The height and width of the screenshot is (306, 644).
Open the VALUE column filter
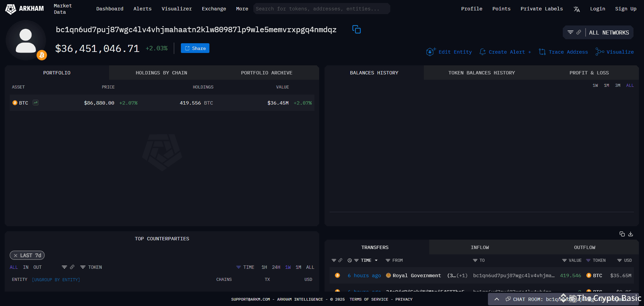tap(564, 260)
